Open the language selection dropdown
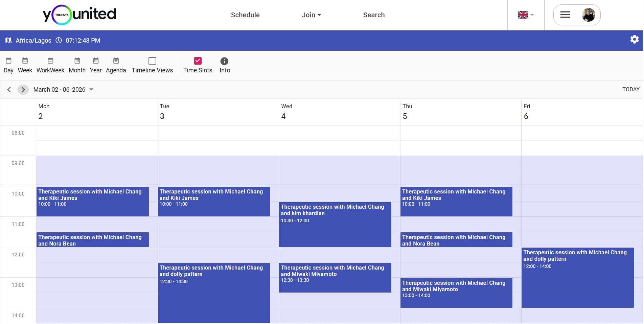 click(525, 15)
